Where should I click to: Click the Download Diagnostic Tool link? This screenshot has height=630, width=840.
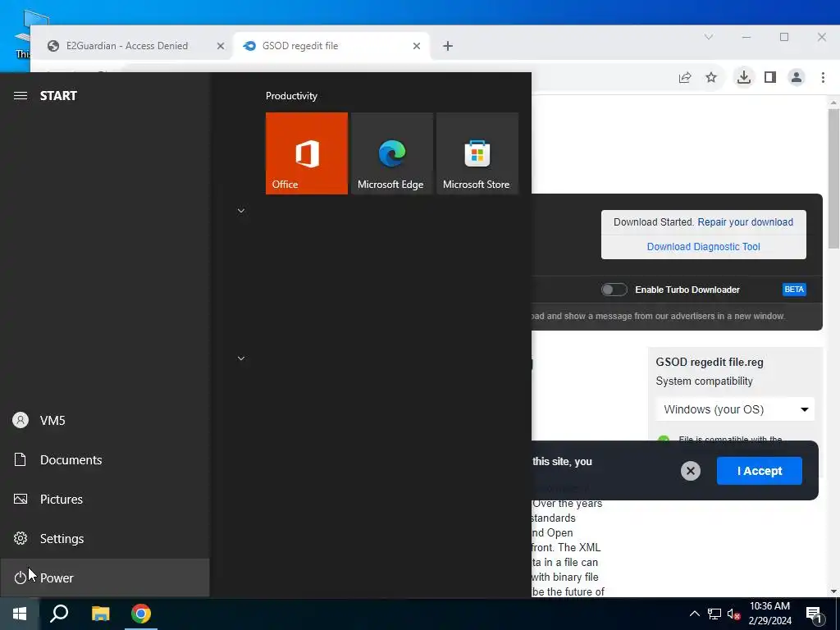pyautogui.click(x=703, y=246)
